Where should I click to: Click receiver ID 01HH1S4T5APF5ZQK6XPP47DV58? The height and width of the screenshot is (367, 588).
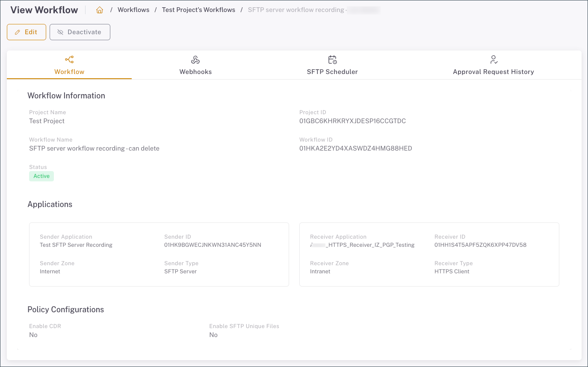[x=480, y=245]
